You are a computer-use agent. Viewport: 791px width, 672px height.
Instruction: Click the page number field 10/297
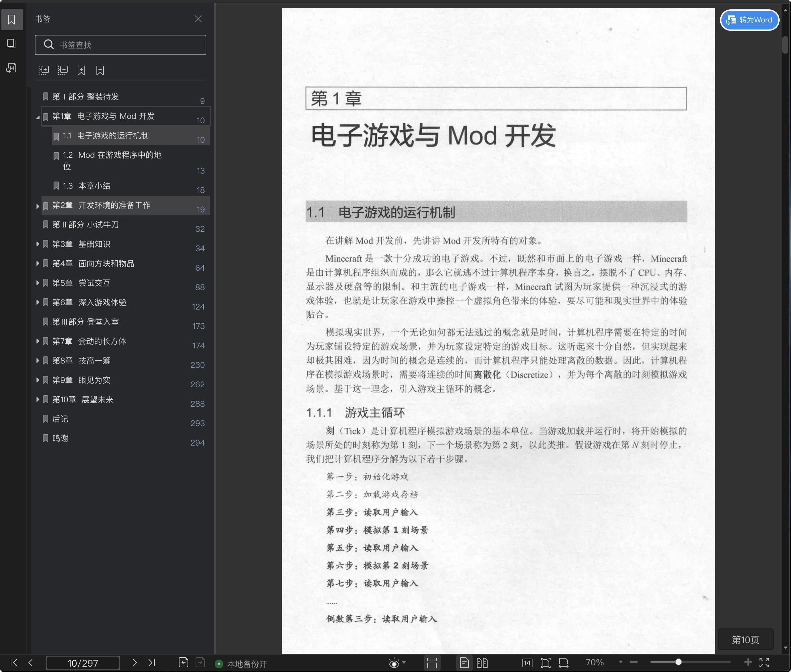[83, 663]
